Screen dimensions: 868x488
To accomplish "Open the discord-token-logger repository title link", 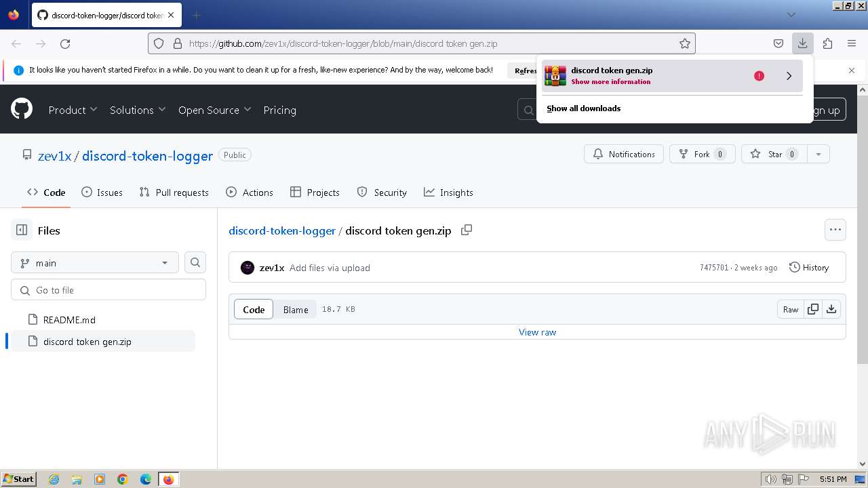I will tap(147, 156).
